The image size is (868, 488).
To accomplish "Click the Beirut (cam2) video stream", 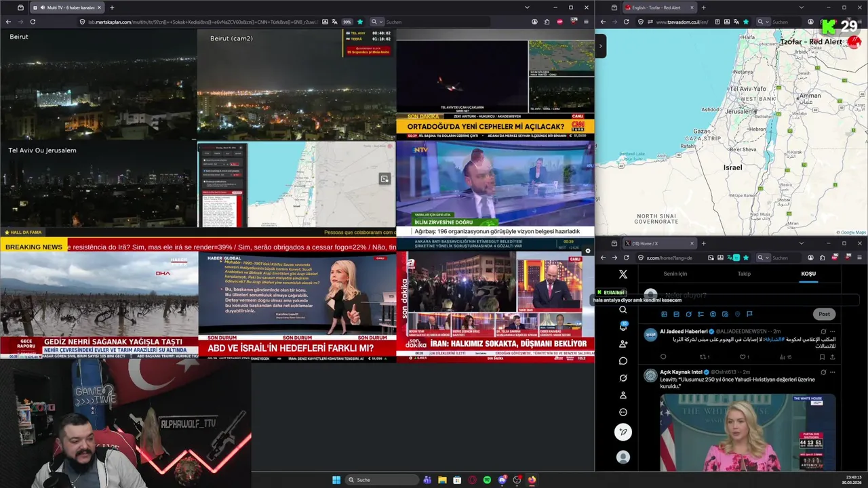I will click(296, 85).
